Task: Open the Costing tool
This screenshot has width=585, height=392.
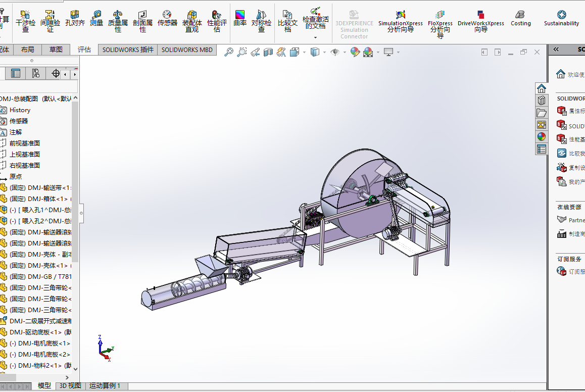Action: (520, 19)
